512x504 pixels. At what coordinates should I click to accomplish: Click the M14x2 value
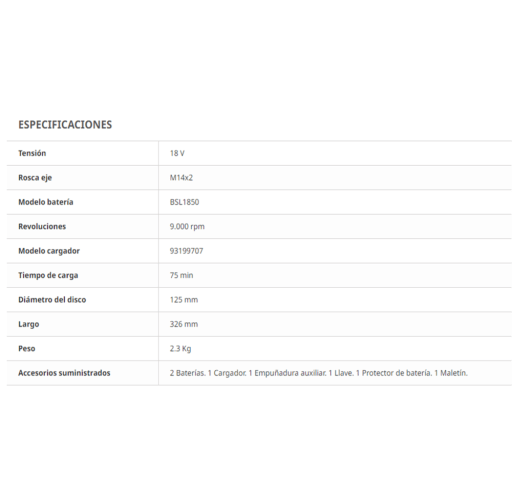pyautogui.click(x=181, y=178)
